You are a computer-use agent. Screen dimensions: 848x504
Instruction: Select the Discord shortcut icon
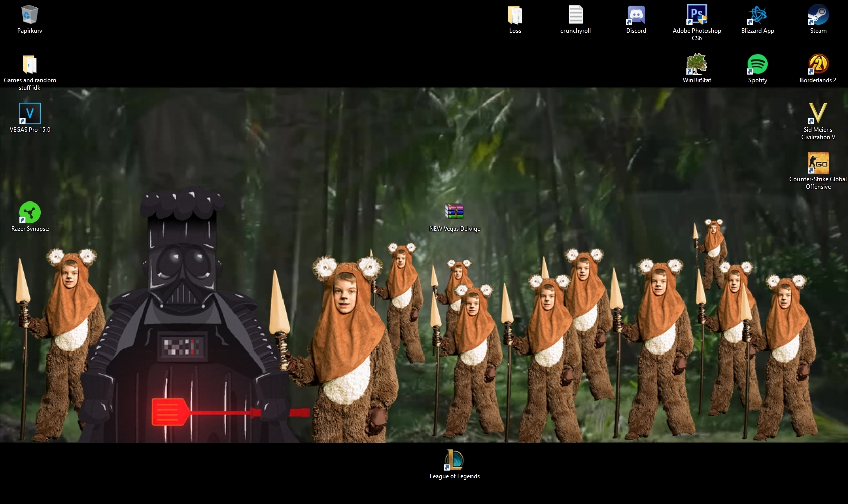636,15
